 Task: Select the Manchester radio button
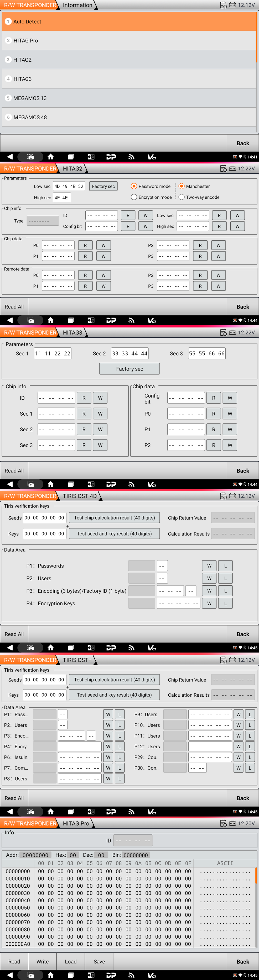[181, 186]
